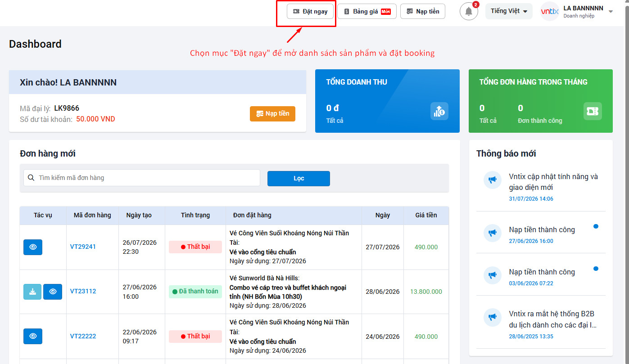Open Nạp tiền thành công notification dated 03/06/2026
This screenshot has width=629, height=364.
click(542, 272)
